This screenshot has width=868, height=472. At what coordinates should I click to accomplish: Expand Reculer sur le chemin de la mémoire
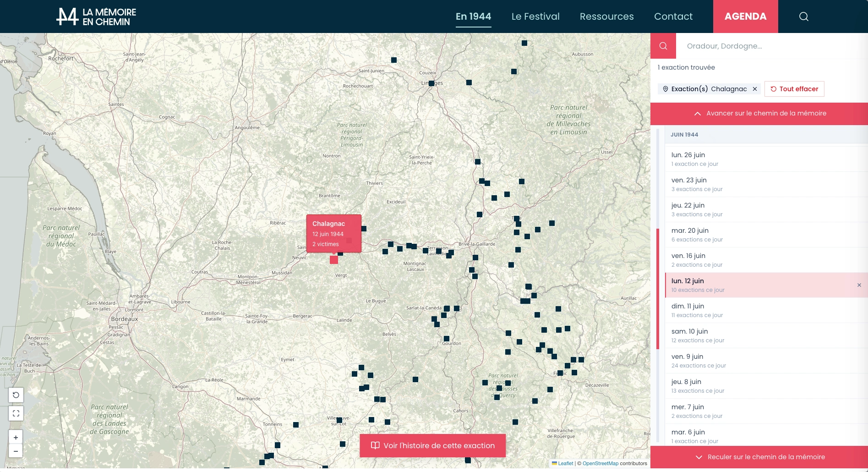(x=759, y=457)
